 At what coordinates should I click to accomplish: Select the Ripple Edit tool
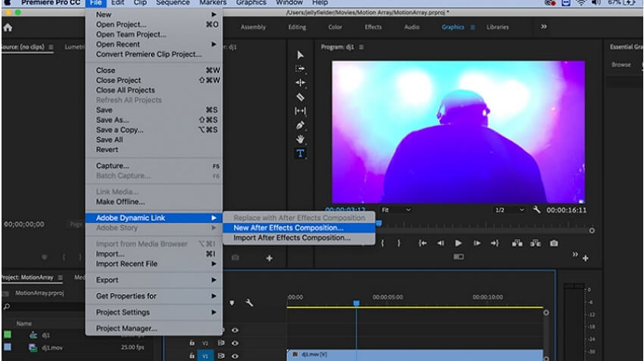click(300, 83)
